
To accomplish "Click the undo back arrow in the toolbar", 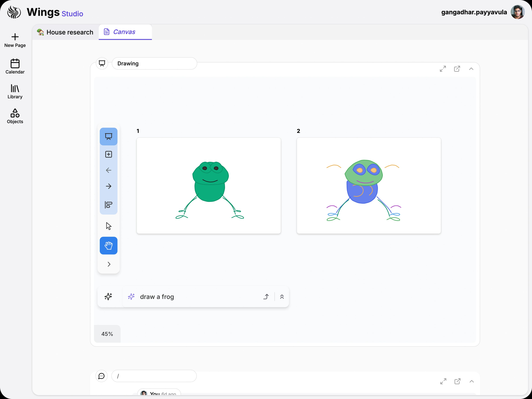I will pyautogui.click(x=108, y=170).
